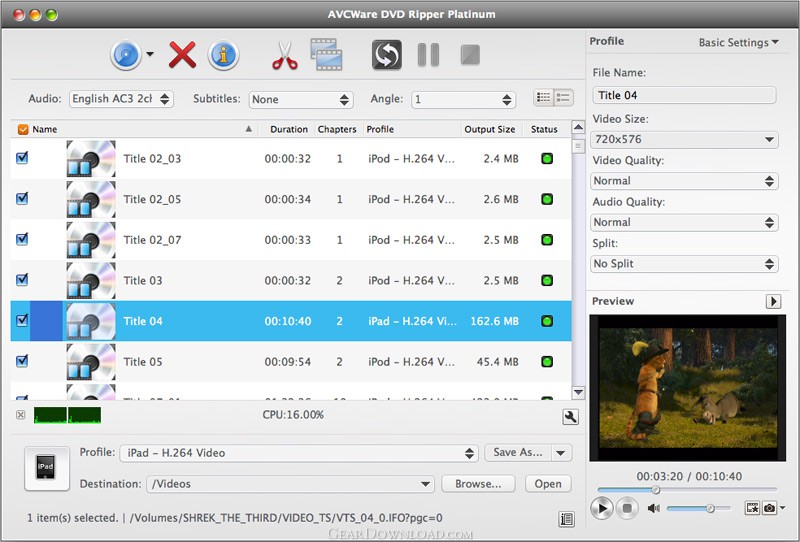Sort by Status column header
This screenshot has width=800, height=542.
pyautogui.click(x=544, y=130)
